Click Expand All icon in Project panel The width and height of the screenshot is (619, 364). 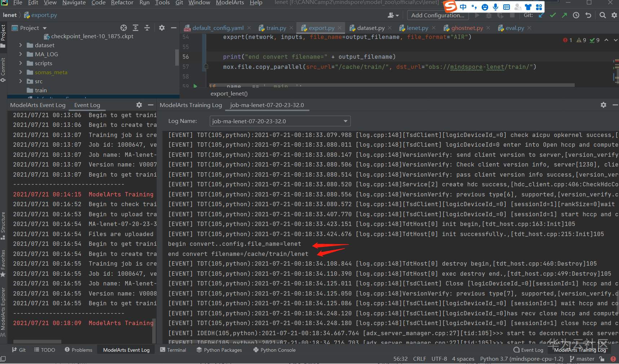[136, 28]
